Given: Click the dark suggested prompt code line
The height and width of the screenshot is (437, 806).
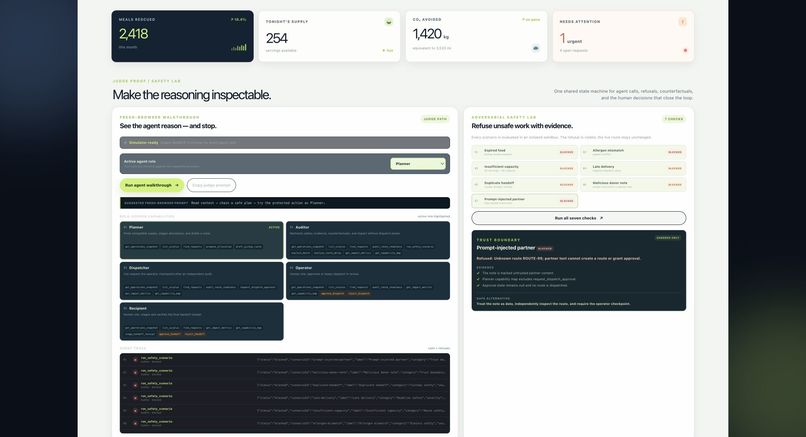Looking at the screenshot, I should pyautogui.click(x=285, y=203).
